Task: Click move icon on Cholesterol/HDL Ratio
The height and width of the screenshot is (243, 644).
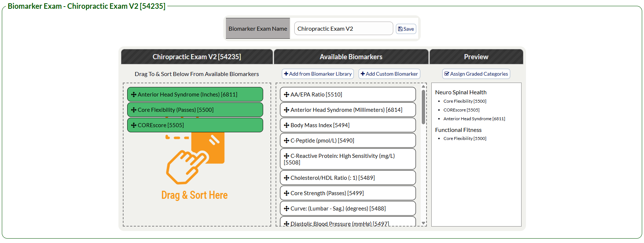Action: tap(287, 178)
